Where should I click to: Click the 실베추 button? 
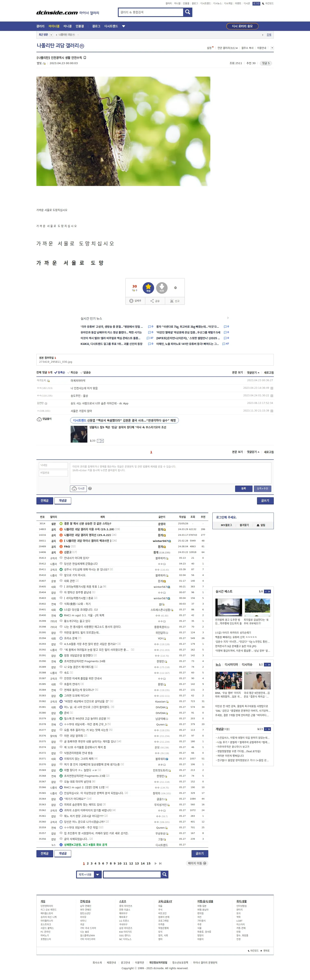click(135, 300)
